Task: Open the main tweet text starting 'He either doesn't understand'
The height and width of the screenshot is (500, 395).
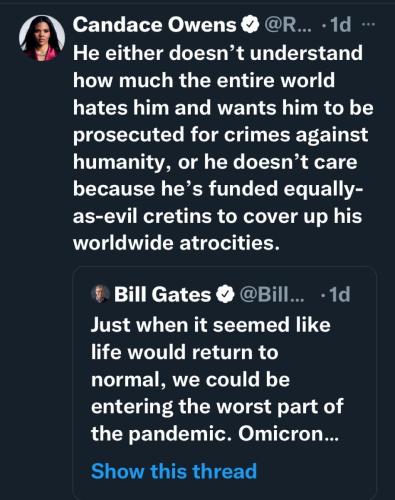Action: [x=223, y=148]
